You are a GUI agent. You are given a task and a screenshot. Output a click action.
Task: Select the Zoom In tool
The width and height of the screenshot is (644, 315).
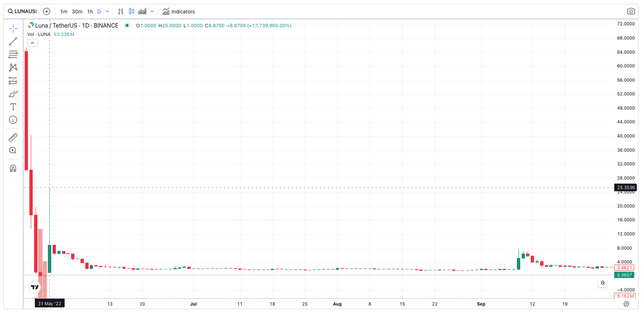click(x=13, y=150)
